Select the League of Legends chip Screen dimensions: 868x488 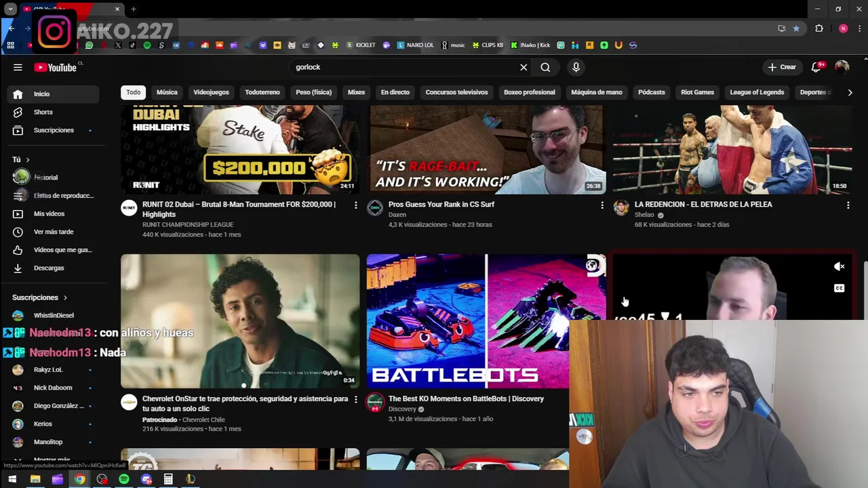click(757, 92)
